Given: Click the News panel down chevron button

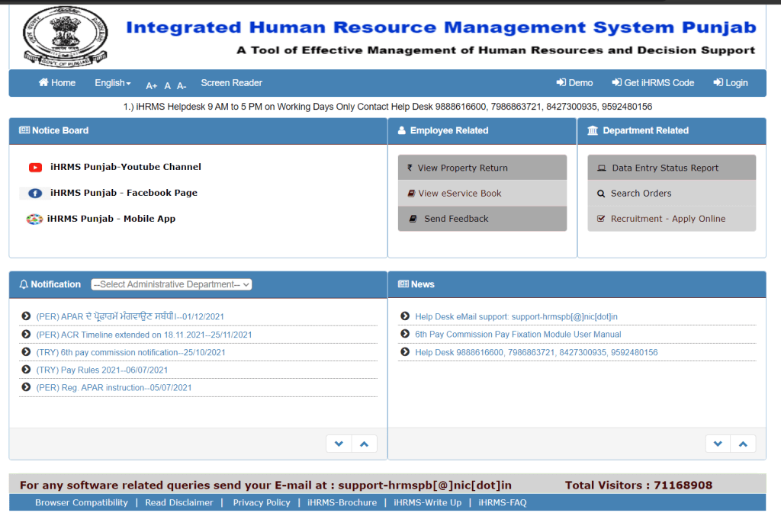Looking at the screenshot, I should pyautogui.click(x=718, y=444).
